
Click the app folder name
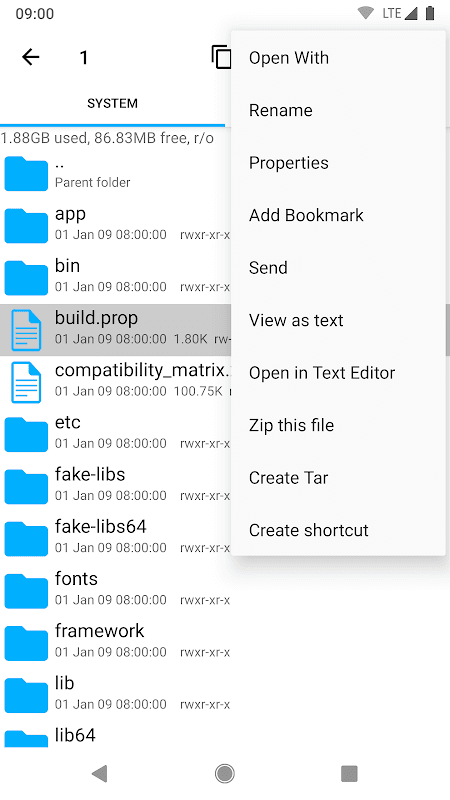[x=70, y=215]
